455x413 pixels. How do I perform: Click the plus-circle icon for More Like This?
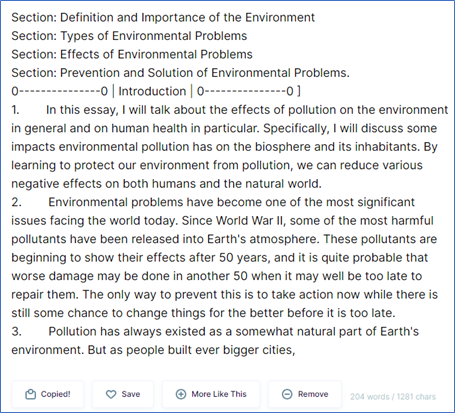coord(181,394)
